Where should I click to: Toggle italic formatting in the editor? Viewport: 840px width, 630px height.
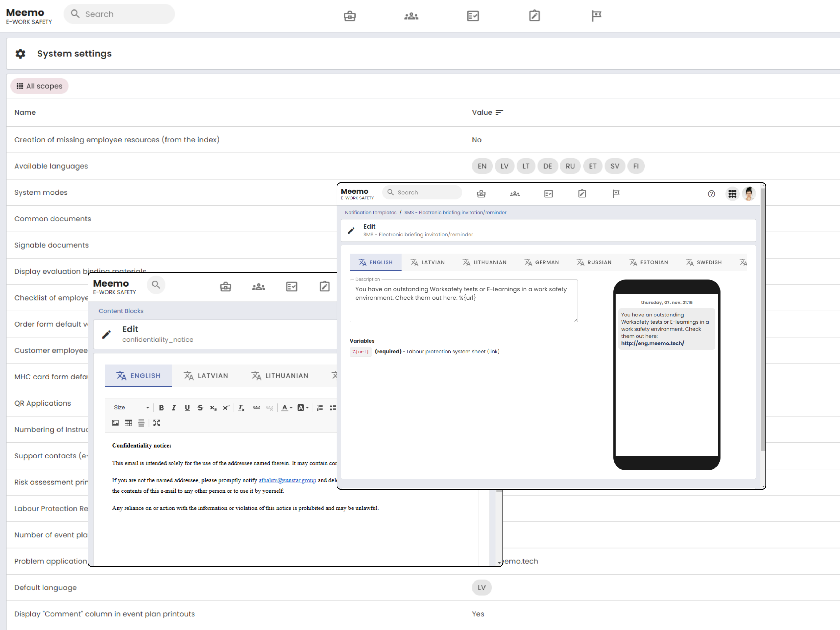174,407
